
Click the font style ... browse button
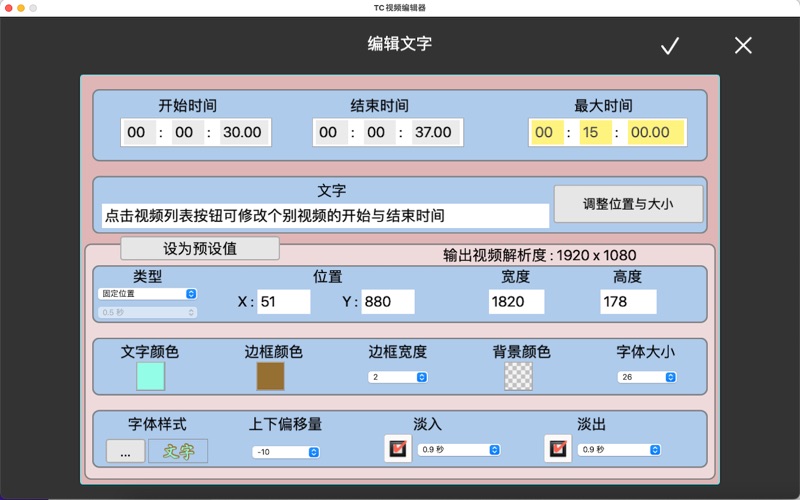pyautogui.click(x=126, y=451)
